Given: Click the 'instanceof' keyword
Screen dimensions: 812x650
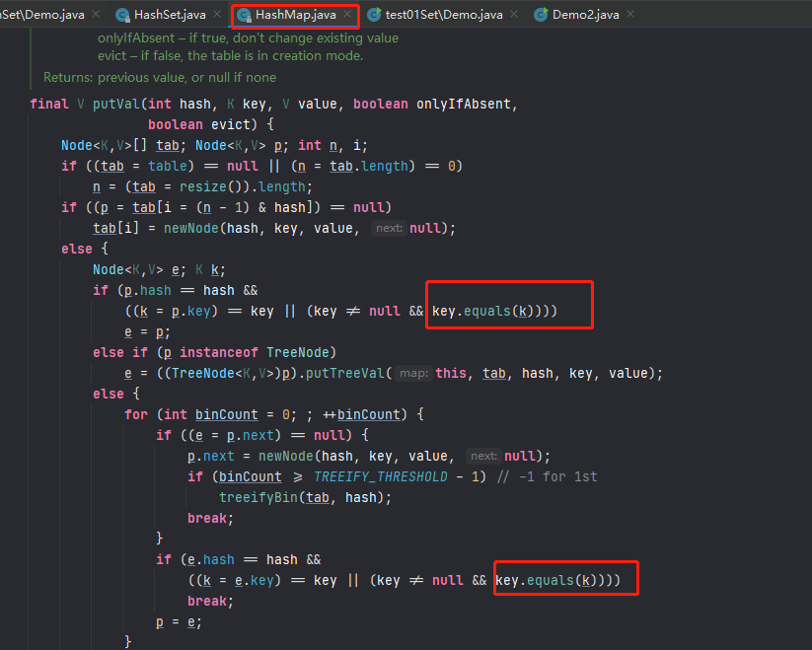Looking at the screenshot, I should (218, 352).
